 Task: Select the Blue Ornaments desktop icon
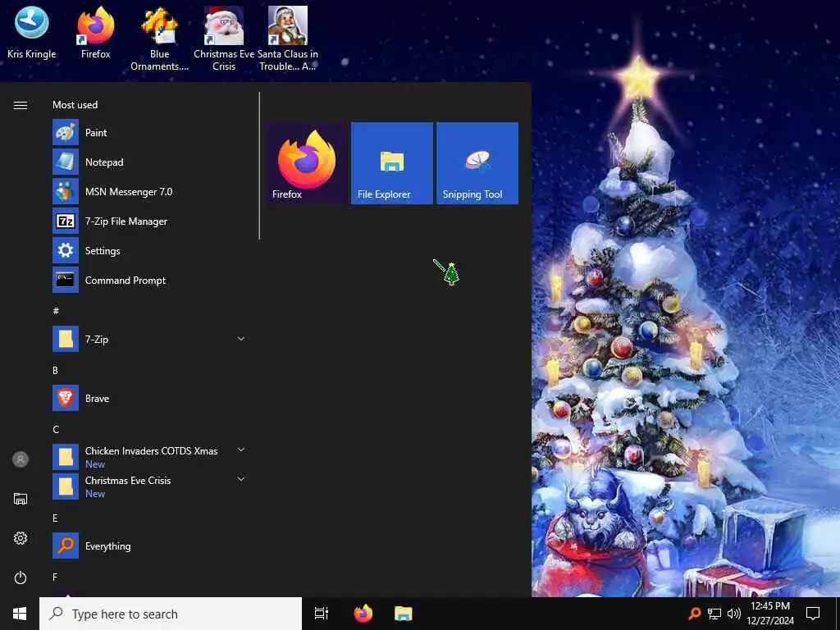tap(160, 39)
